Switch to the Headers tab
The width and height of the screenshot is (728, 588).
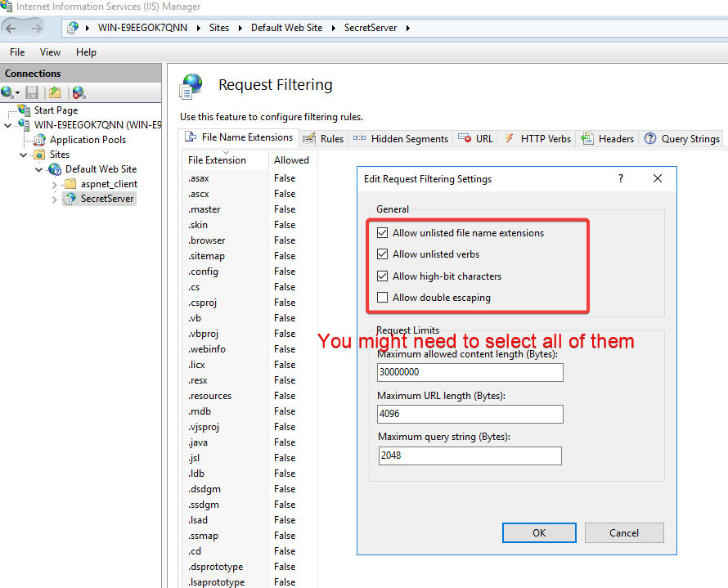(607, 139)
